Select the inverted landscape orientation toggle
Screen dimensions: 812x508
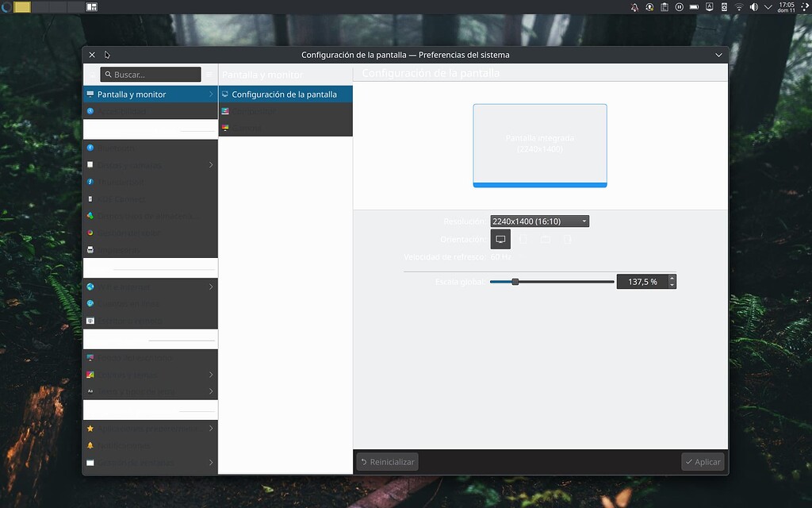(546, 238)
